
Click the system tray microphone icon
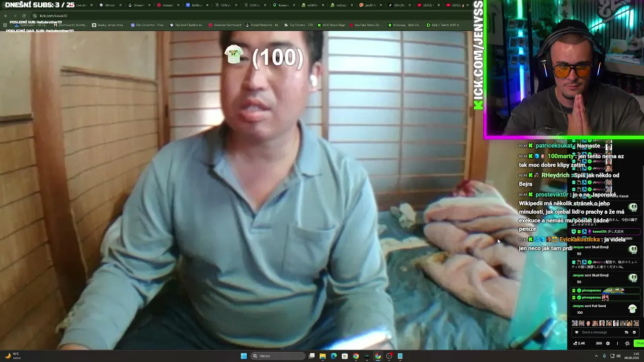click(604, 356)
